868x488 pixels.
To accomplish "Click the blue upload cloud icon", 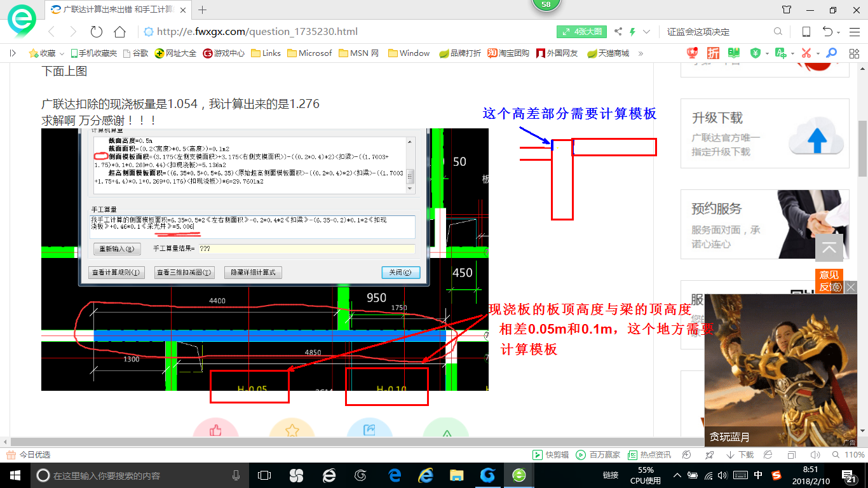I will click(x=816, y=136).
